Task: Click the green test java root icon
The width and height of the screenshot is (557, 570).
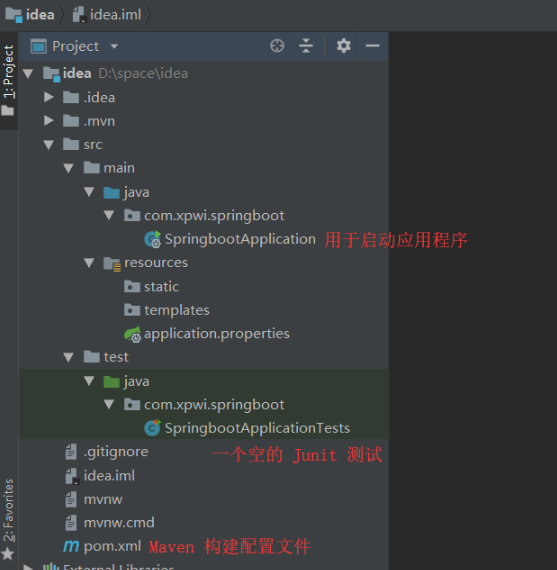Action: (x=112, y=382)
